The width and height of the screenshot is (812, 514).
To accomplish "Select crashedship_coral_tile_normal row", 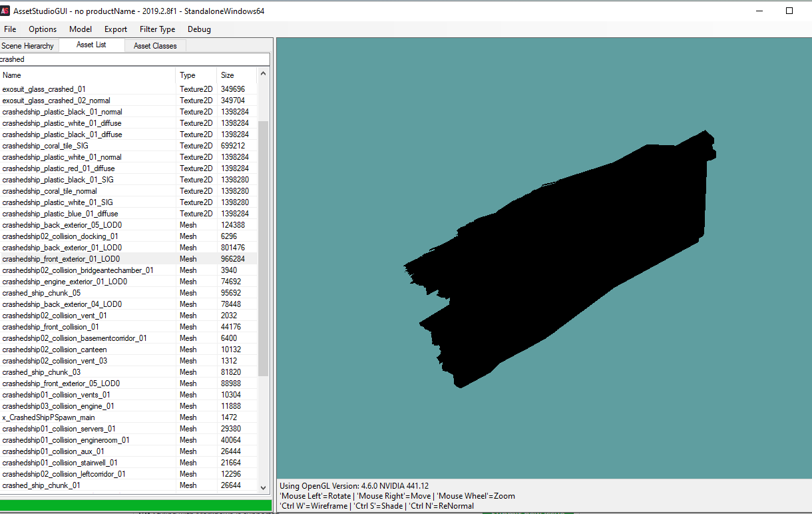I will (x=128, y=191).
